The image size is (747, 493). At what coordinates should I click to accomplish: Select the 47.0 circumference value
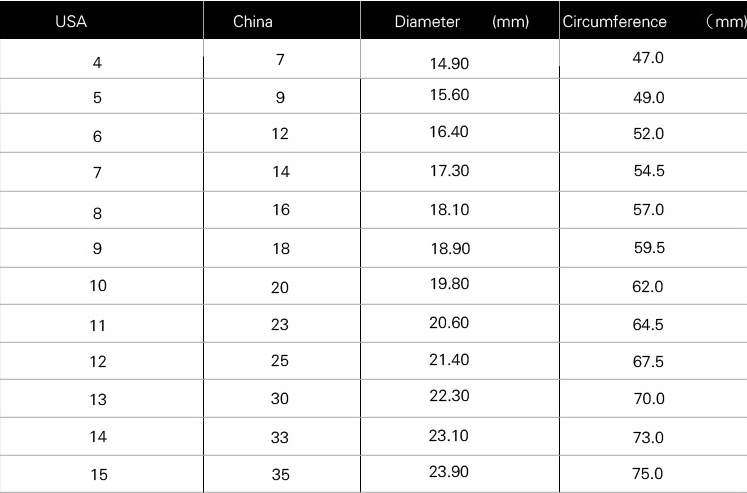pyautogui.click(x=648, y=58)
